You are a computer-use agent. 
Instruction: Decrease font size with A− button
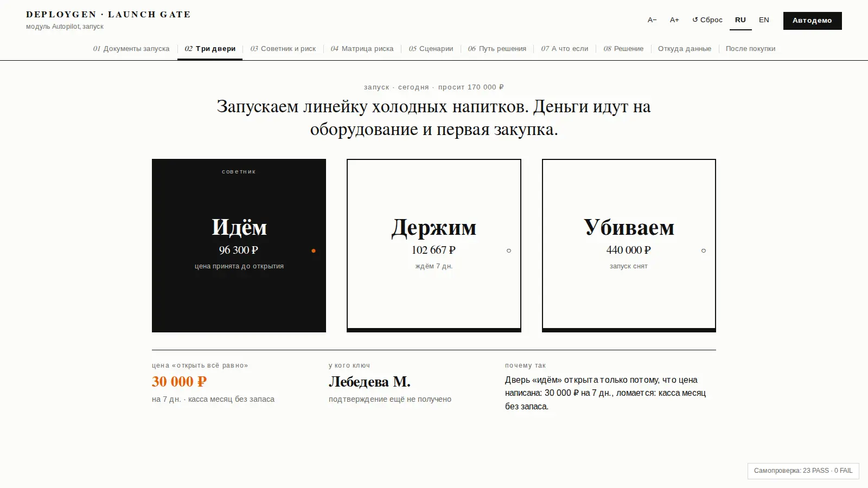click(x=652, y=20)
